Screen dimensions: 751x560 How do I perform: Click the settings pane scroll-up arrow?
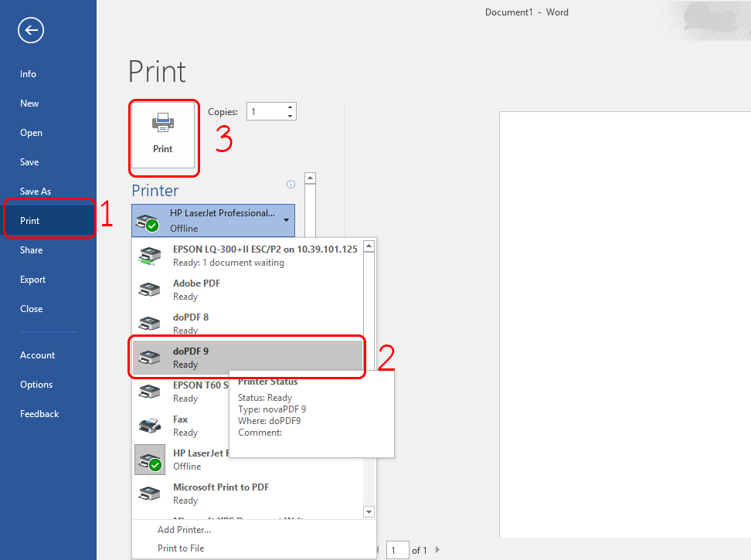[x=311, y=178]
